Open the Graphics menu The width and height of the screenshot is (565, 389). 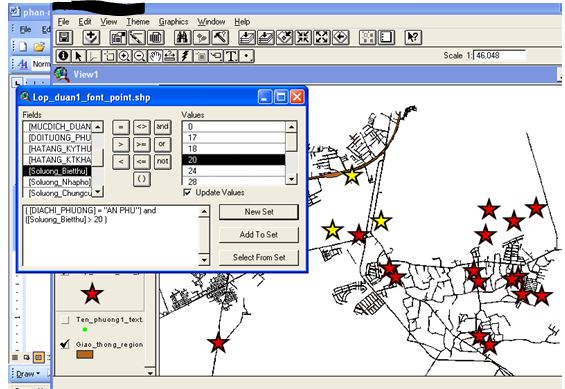coord(173,22)
